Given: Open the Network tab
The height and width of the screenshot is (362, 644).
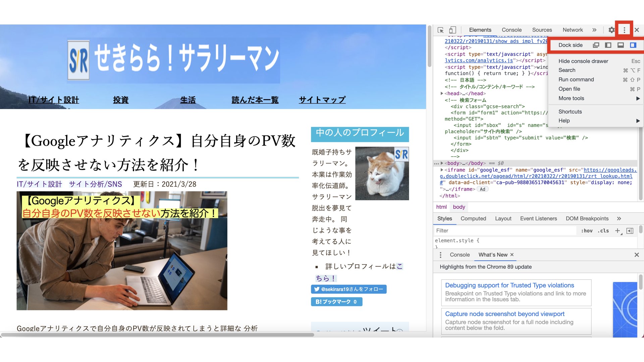Looking at the screenshot, I should tap(573, 30).
